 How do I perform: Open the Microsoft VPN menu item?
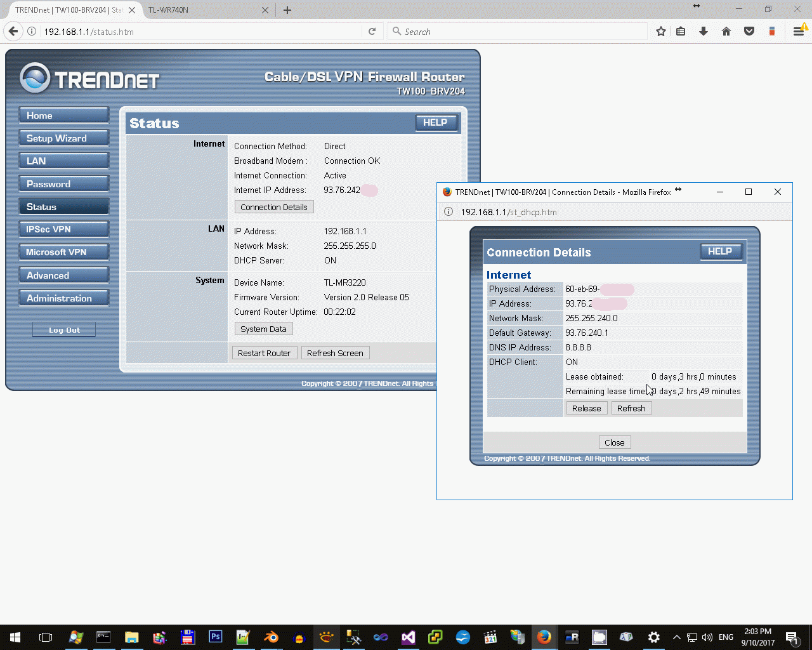pos(64,252)
